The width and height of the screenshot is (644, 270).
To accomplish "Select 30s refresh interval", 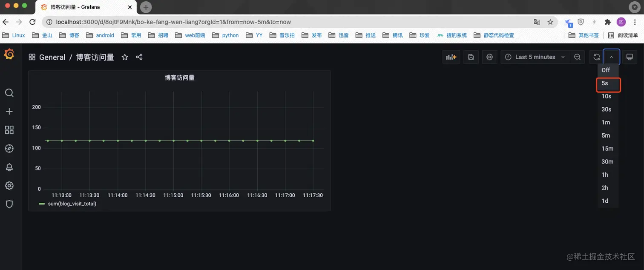I will 608,109.
